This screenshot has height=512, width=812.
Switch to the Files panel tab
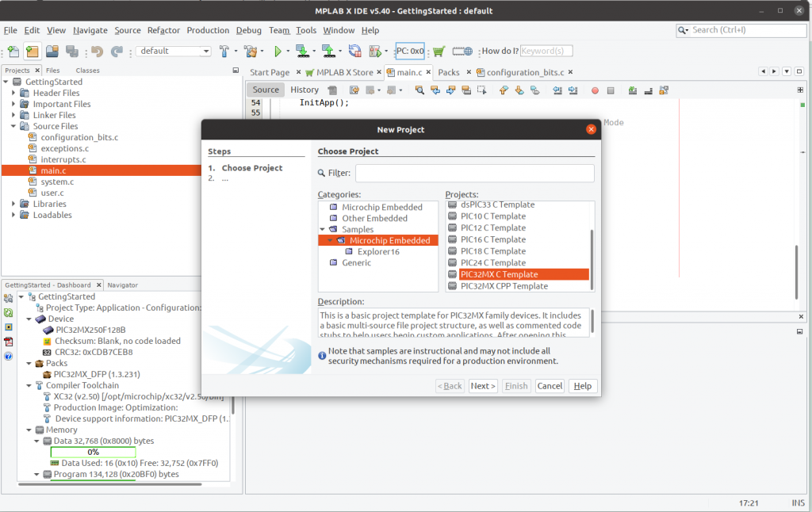click(53, 71)
